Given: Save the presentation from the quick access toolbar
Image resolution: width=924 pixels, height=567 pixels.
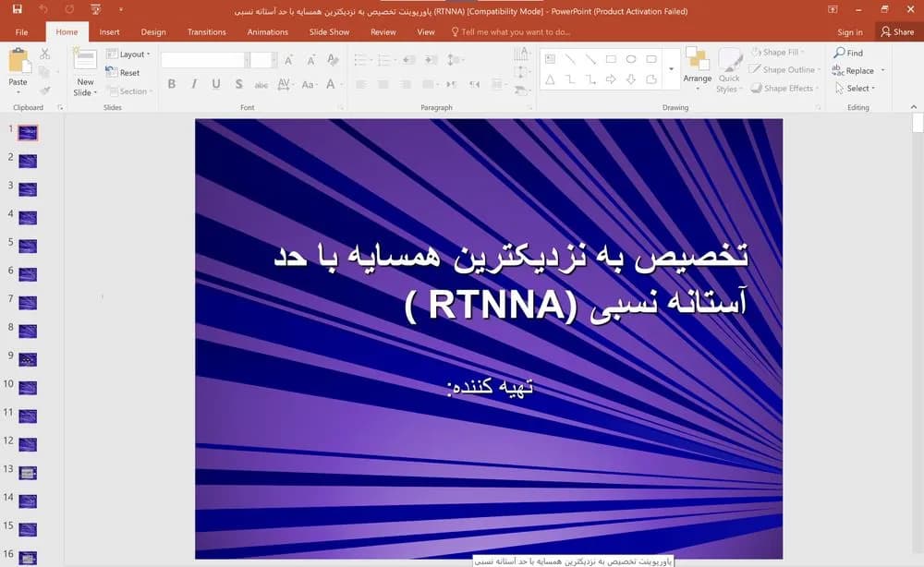Looking at the screenshot, I should coord(17,9).
